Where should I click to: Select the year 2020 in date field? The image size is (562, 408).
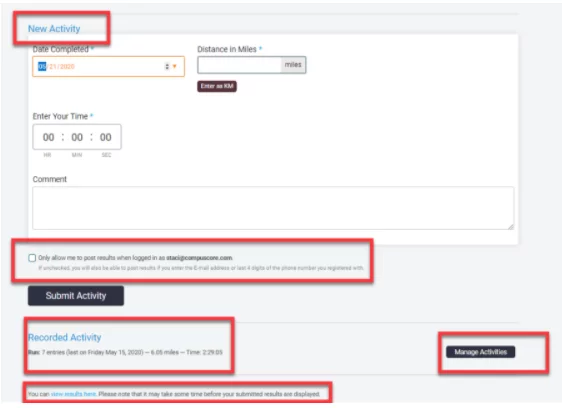point(67,67)
